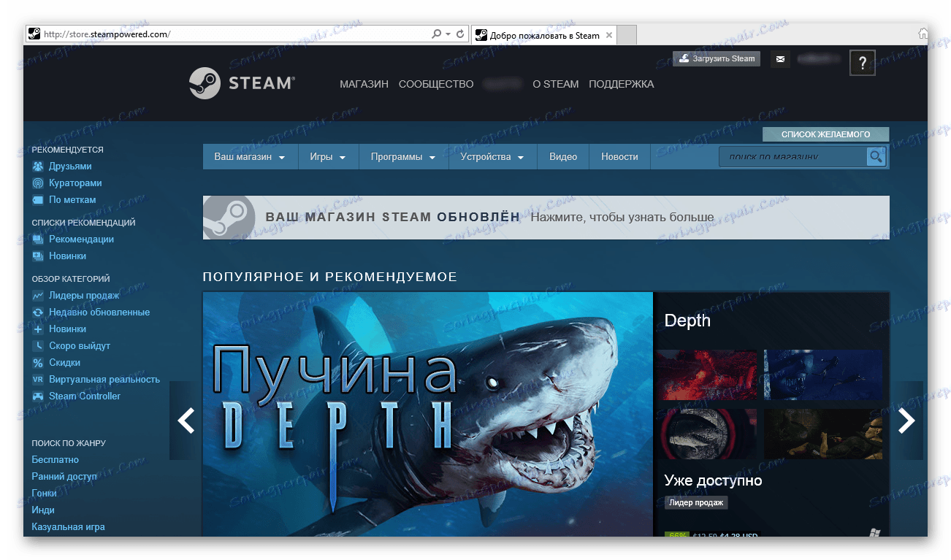Open СПИСОК ЖЕЛАЕМОГО wishlist
The image size is (951, 560).
[826, 134]
